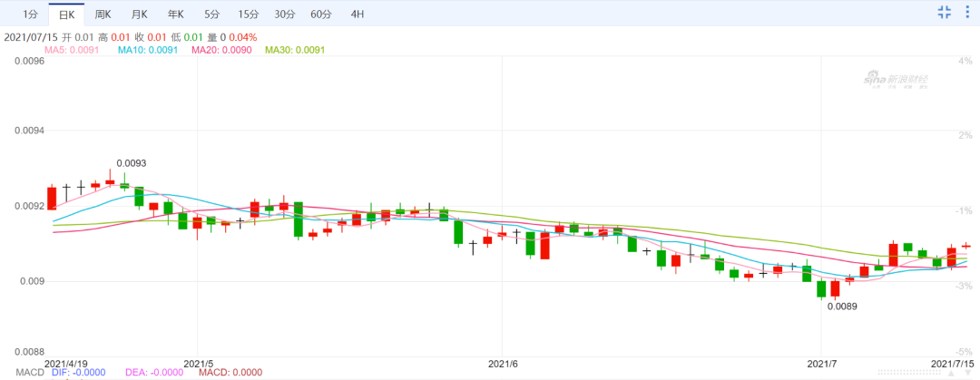
Task: Select the 日K daily candlestick tab
Action: [x=66, y=13]
